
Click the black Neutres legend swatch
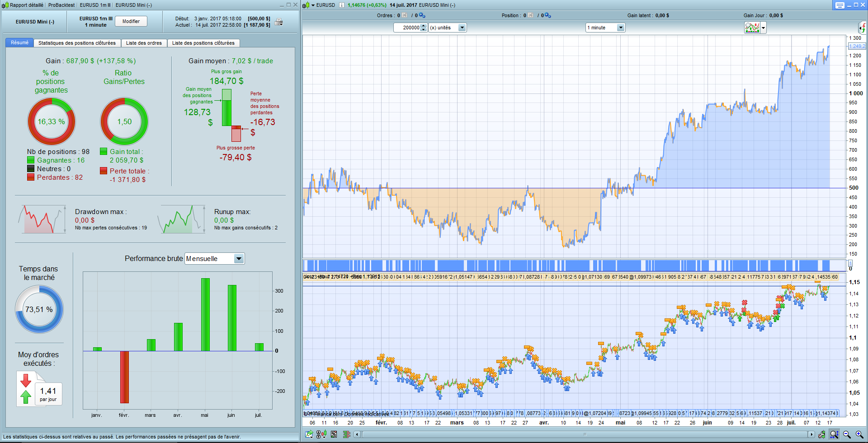click(x=31, y=168)
